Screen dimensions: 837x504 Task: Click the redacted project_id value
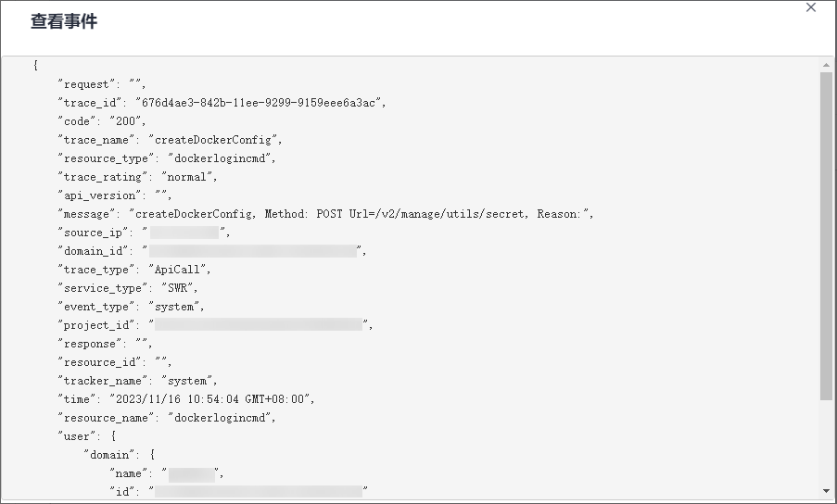tap(259, 325)
